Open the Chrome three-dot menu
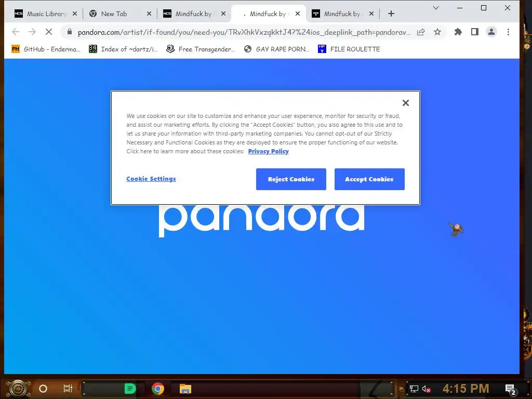 click(508, 32)
